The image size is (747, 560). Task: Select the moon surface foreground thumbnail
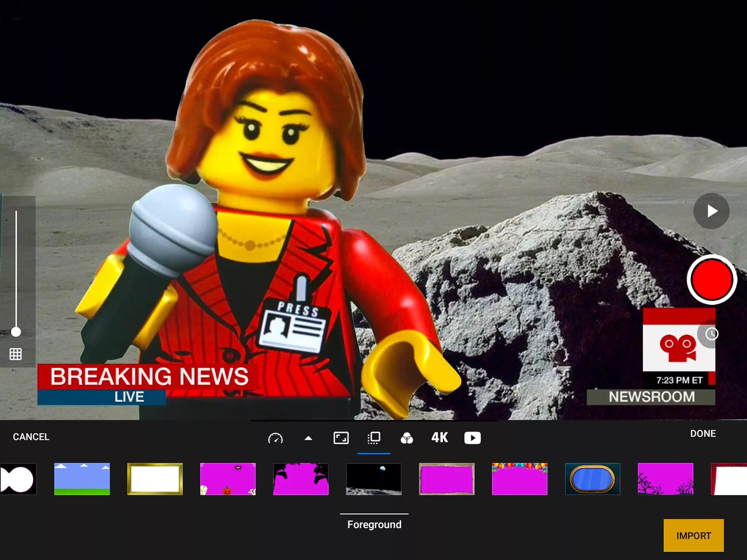click(x=374, y=479)
